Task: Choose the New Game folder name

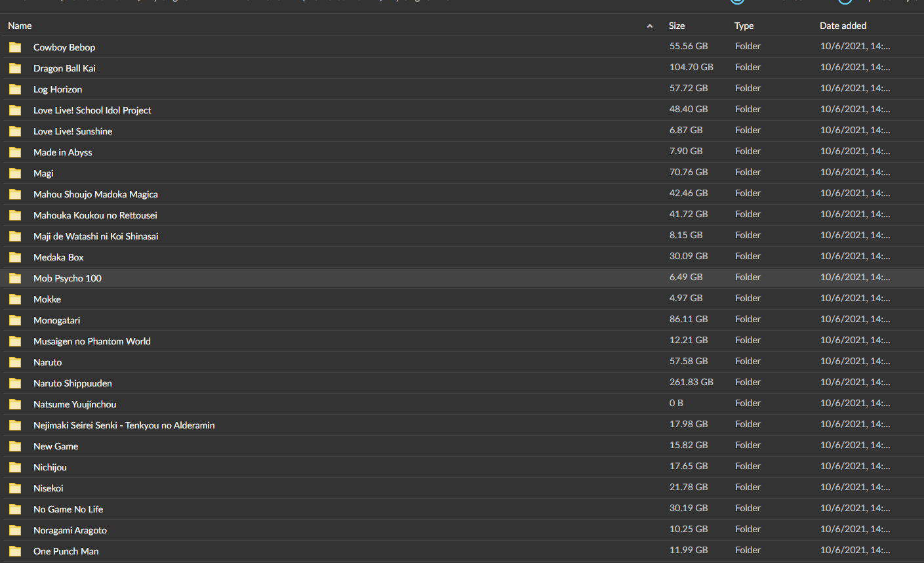Action: (56, 446)
